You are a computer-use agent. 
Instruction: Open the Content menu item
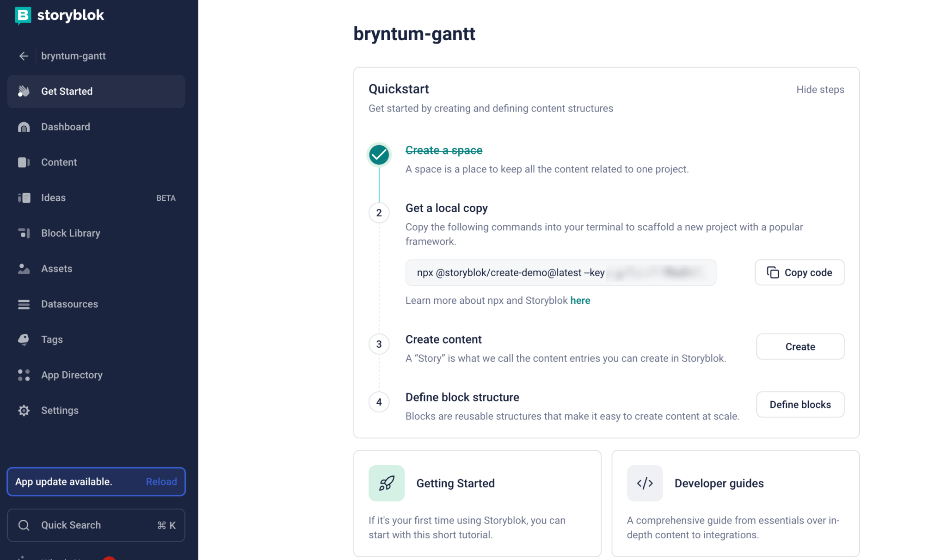pyautogui.click(x=96, y=162)
